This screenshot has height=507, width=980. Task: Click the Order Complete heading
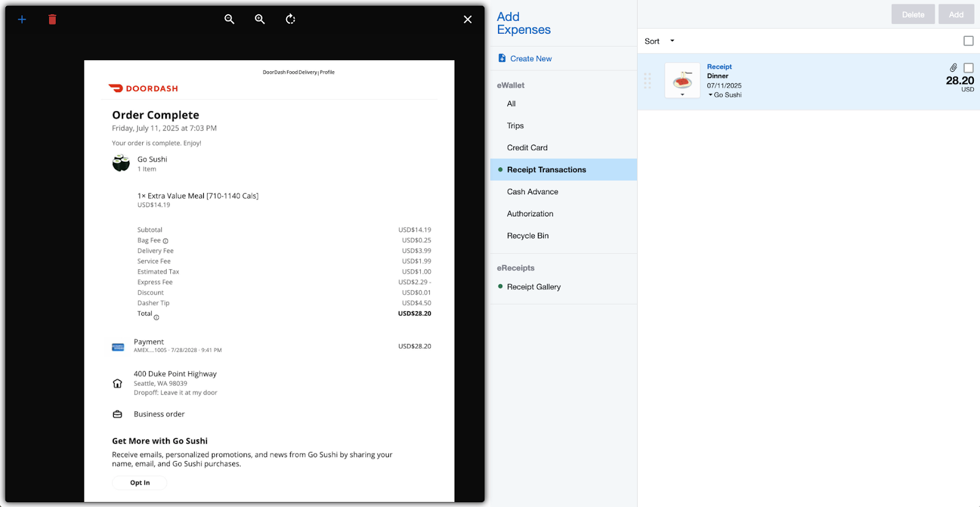(x=156, y=115)
